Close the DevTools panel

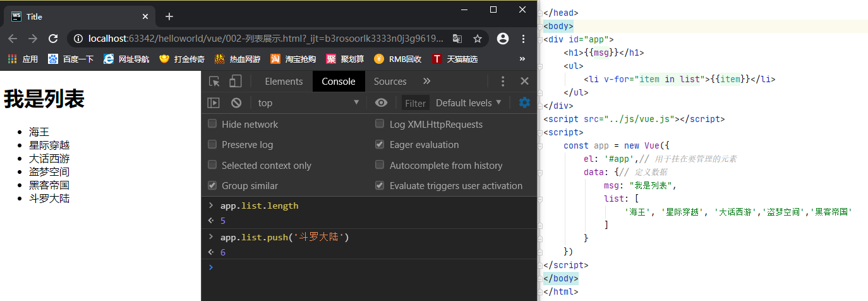coord(524,81)
